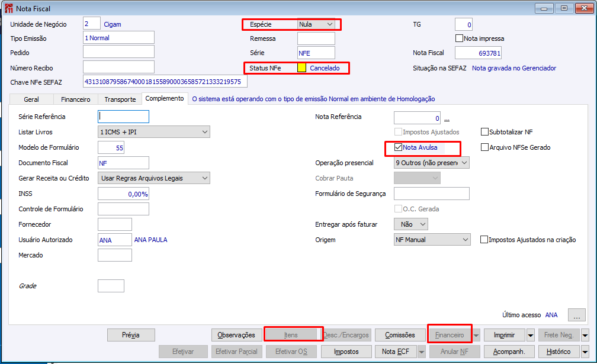The height and width of the screenshot is (364, 597).
Task: Click the Nota Referência number field
Action: pyautogui.click(x=418, y=118)
